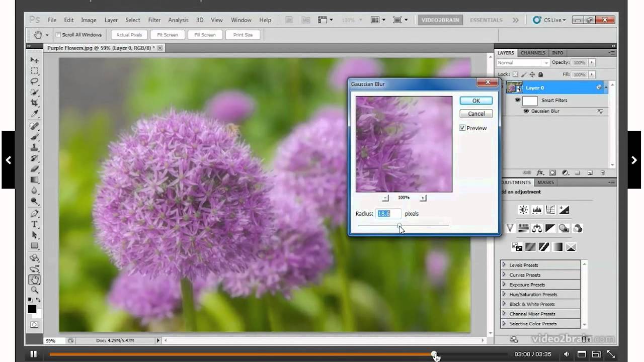This screenshot has width=644, height=362.
Task: Toggle lock all for layer
Action: click(541, 74)
